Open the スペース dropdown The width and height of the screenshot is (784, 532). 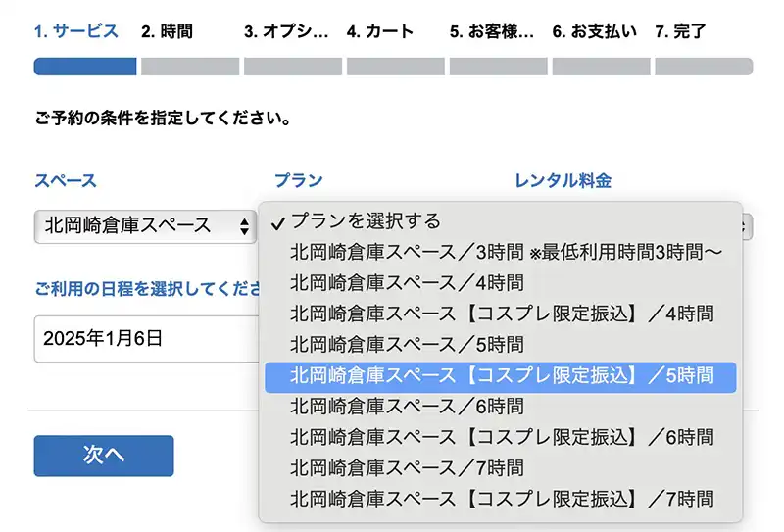pos(145,226)
